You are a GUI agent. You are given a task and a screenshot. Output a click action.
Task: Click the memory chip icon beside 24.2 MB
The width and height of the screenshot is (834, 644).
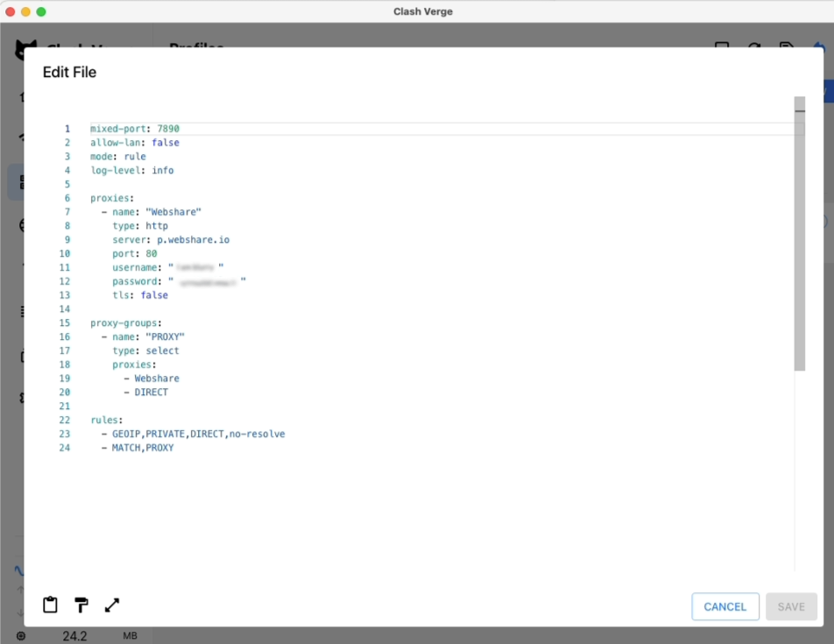pyautogui.click(x=21, y=635)
